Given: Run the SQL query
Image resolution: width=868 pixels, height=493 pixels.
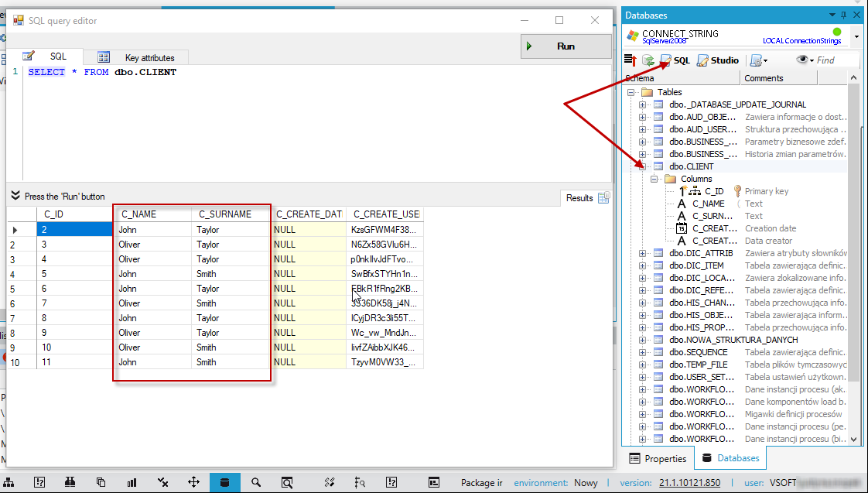Looking at the screenshot, I should click(x=566, y=46).
